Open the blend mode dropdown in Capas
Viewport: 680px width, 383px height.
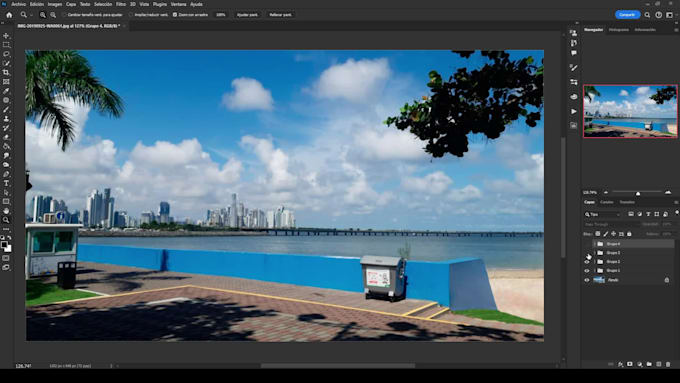[611, 224]
